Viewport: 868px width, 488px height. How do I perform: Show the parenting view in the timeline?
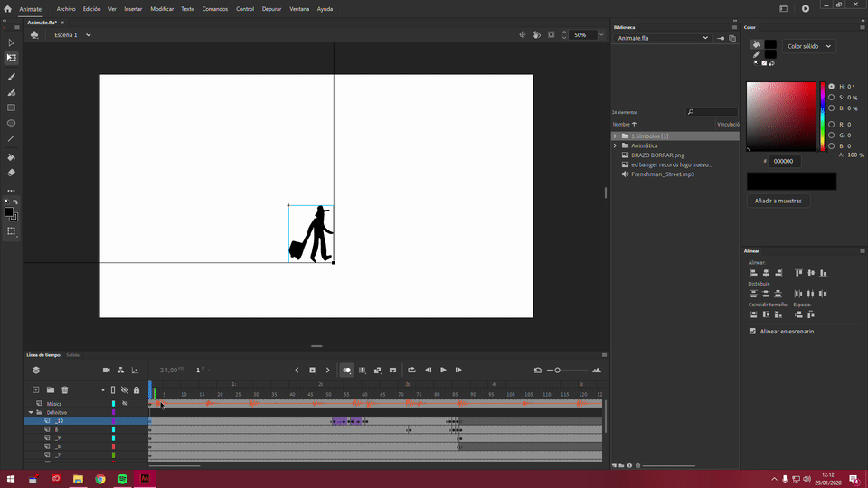(120, 371)
